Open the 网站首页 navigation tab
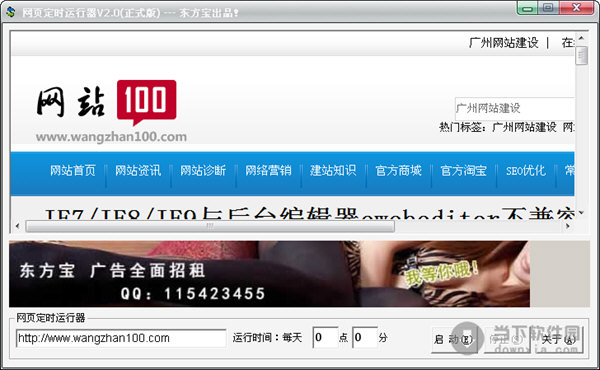The height and width of the screenshot is (370, 600). point(73,171)
